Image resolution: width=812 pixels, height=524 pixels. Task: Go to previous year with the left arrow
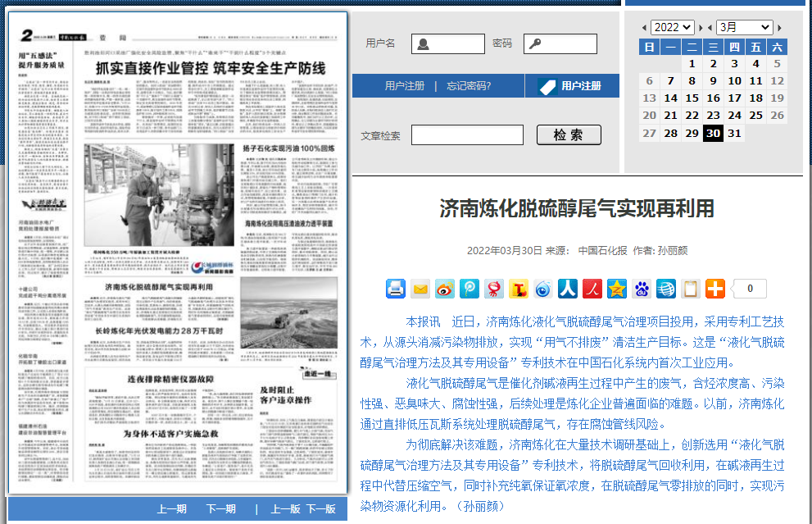click(644, 27)
